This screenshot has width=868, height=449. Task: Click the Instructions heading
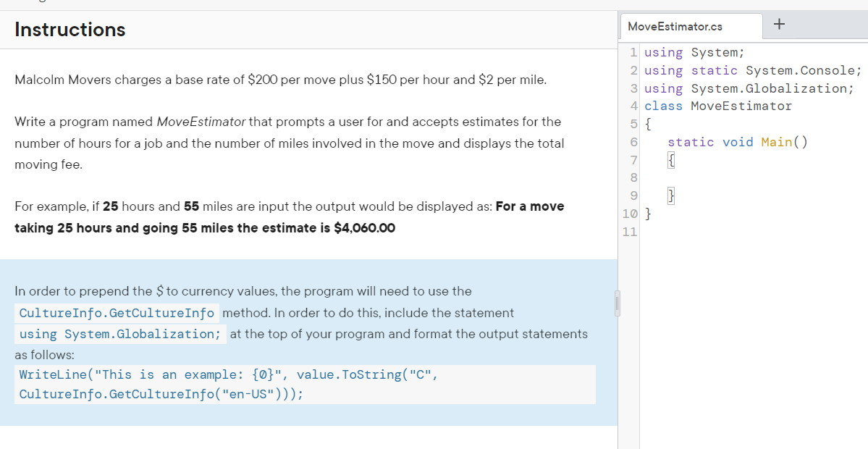pos(69,30)
